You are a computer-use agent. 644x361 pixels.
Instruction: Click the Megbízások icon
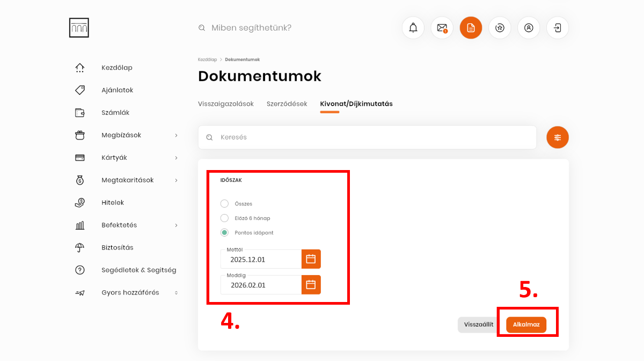80,135
